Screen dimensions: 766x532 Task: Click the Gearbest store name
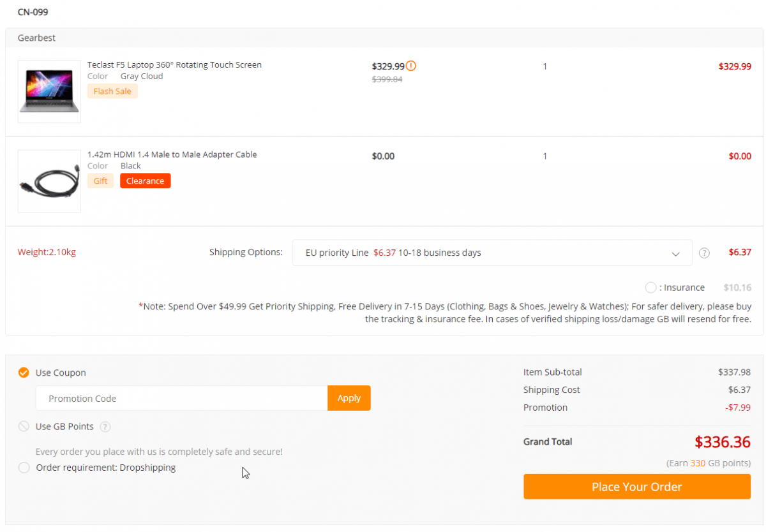[36, 38]
